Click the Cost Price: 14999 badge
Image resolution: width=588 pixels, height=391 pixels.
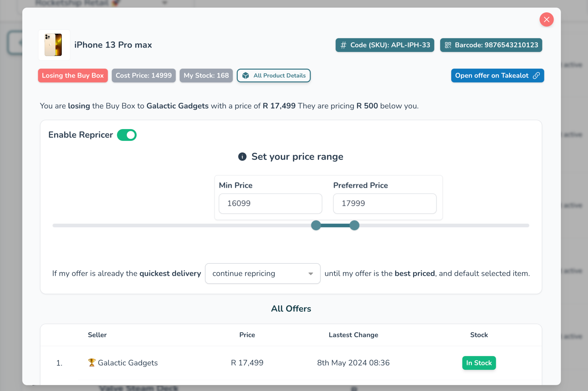click(x=144, y=76)
